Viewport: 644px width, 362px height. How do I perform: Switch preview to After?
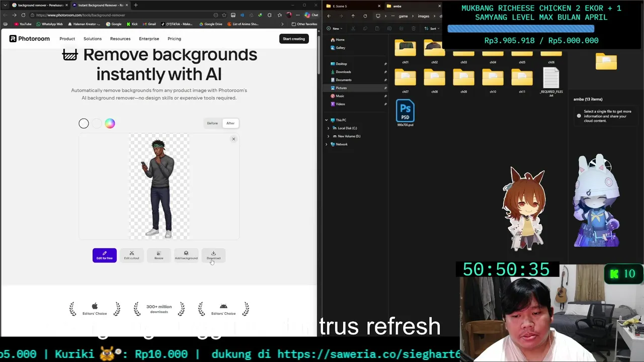230,123
